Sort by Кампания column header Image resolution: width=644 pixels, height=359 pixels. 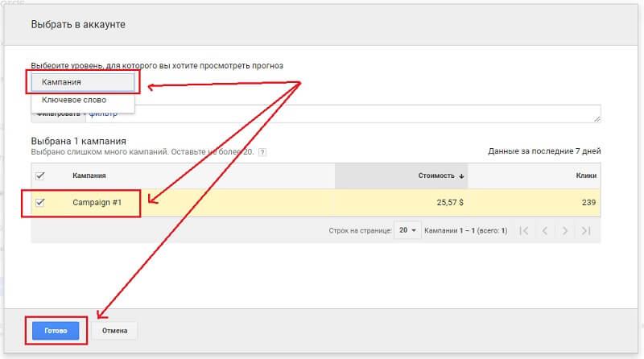[x=89, y=175]
